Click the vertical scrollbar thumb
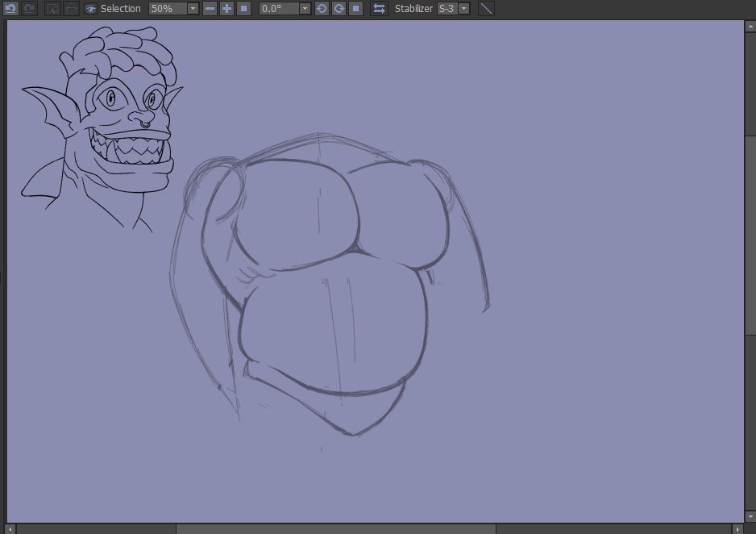Viewport: 756px width, 534px height. tap(750, 236)
